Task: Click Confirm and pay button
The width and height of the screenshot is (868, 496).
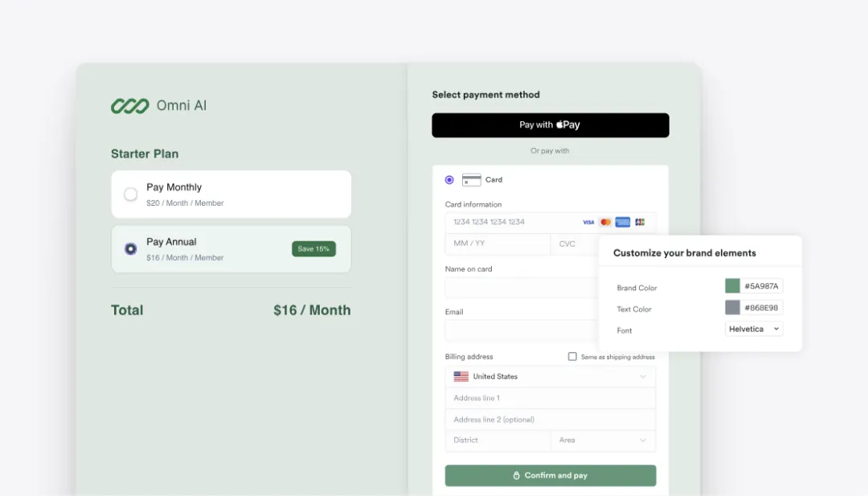Action: (x=551, y=476)
